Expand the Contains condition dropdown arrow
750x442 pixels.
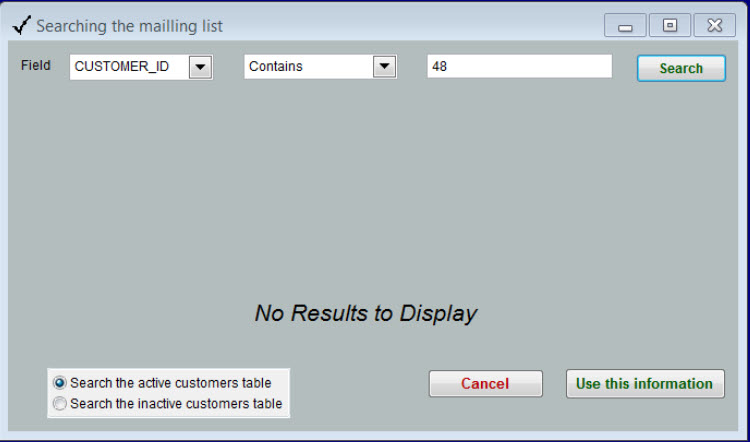tap(385, 66)
